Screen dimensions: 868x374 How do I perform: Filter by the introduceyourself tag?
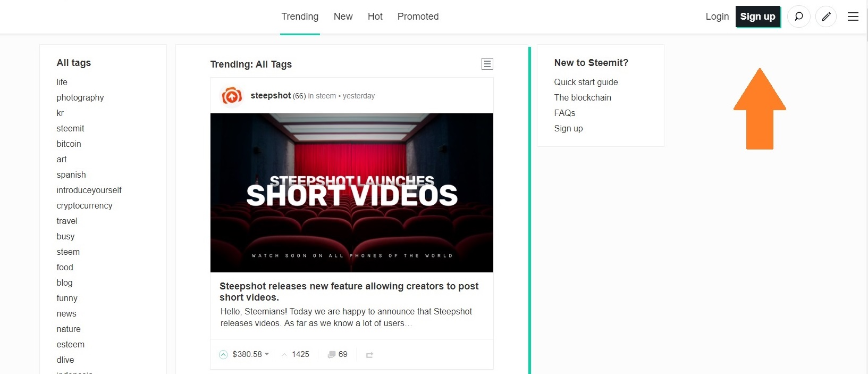tap(89, 190)
